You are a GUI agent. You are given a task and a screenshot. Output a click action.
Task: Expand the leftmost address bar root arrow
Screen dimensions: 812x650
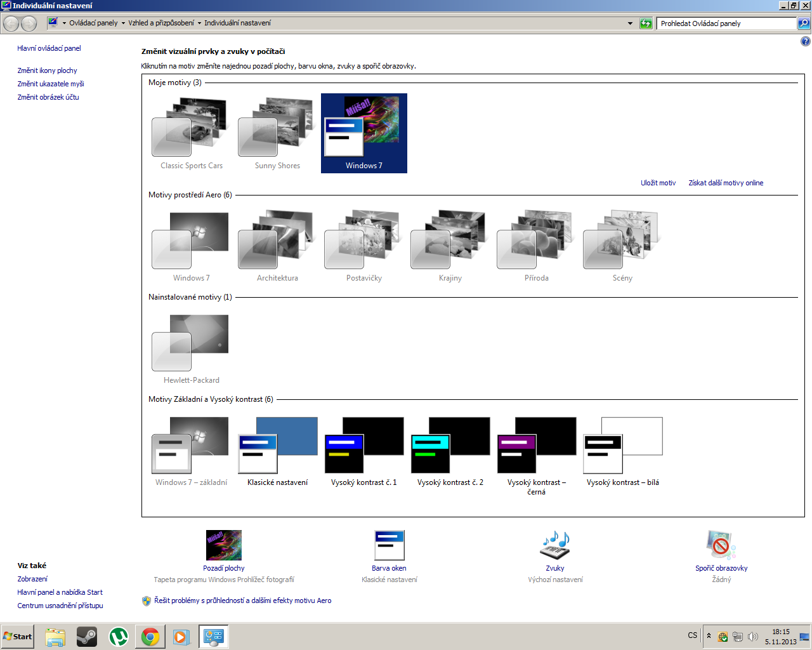(x=64, y=23)
